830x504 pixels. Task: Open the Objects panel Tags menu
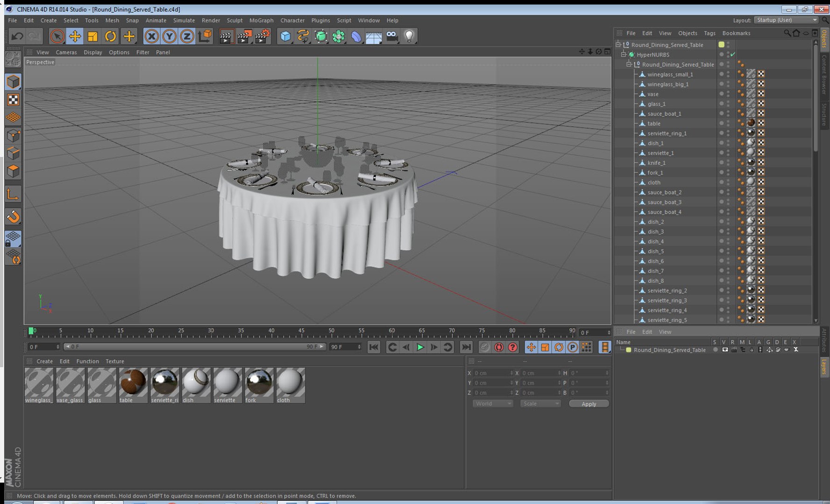[x=709, y=33]
